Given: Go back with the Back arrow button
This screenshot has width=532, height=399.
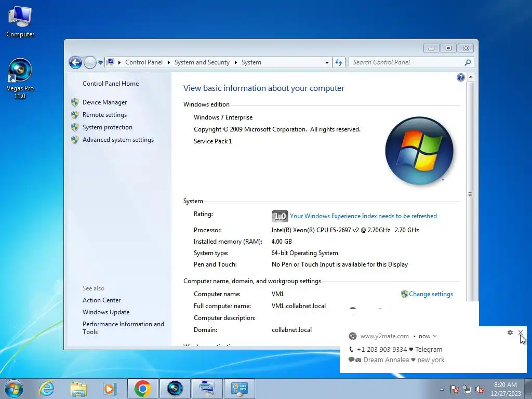Looking at the screenshot, I should point(75,62).
